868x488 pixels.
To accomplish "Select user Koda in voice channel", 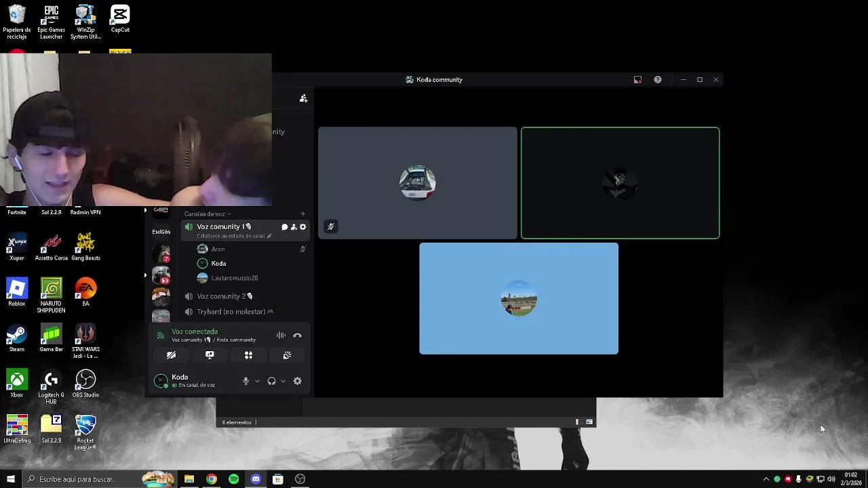I will [x=218, y=263].
